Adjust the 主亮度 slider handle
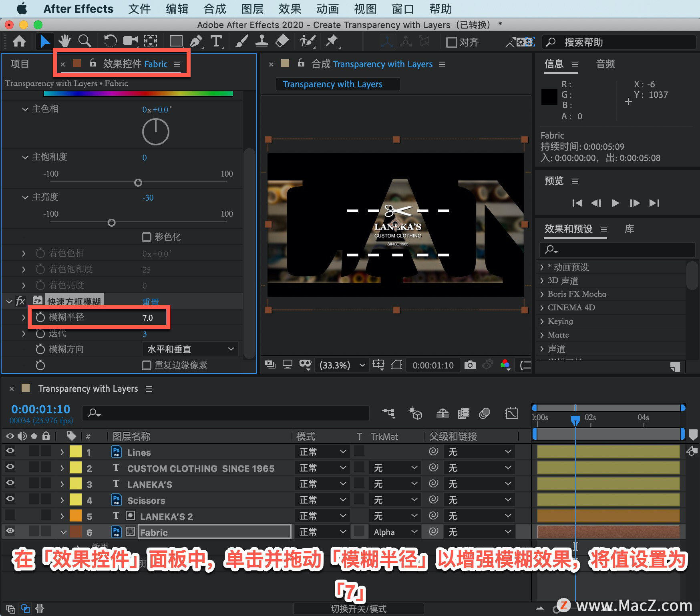Screen dimensions: 700x616 [112, 223]
